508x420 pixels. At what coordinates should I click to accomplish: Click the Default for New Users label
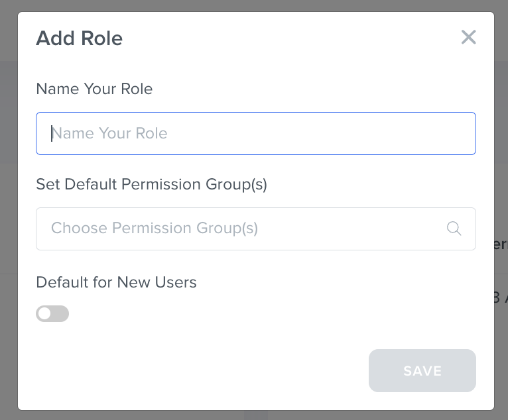[x=116, y=282]
